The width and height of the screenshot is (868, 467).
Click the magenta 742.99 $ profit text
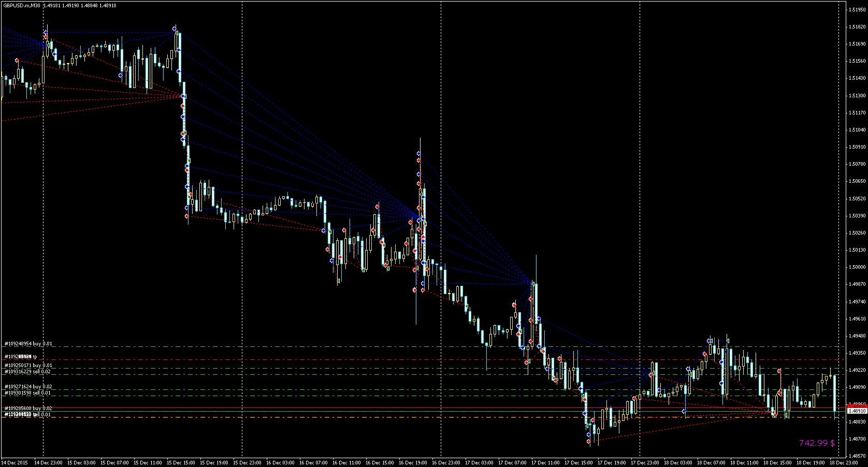[x=817, y=443]
